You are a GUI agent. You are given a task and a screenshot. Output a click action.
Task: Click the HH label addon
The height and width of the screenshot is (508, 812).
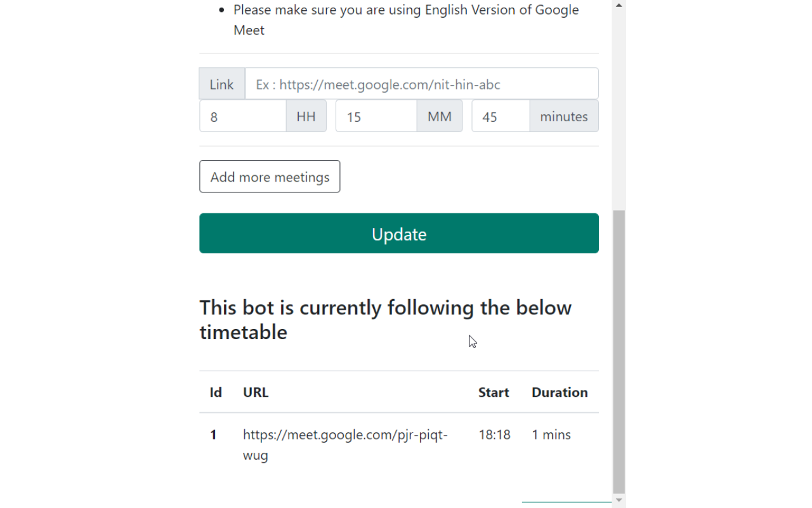[306, 117]
